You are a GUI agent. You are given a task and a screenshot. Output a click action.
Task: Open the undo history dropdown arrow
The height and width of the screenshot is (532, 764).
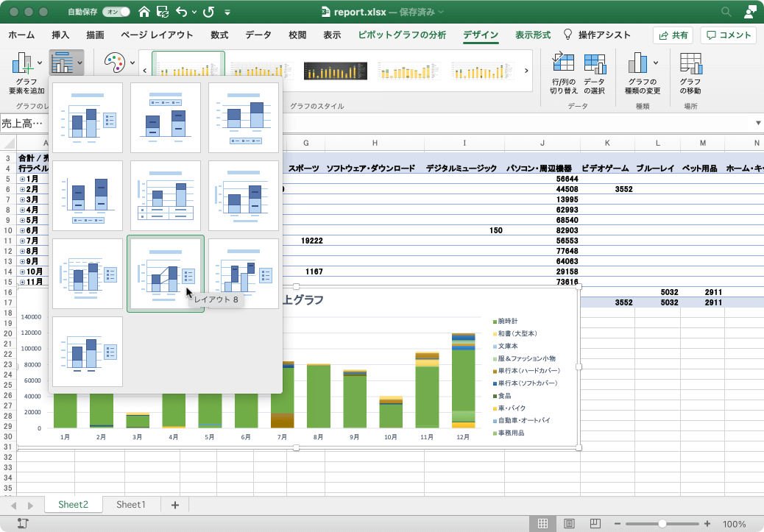click(x=194, y=12)
